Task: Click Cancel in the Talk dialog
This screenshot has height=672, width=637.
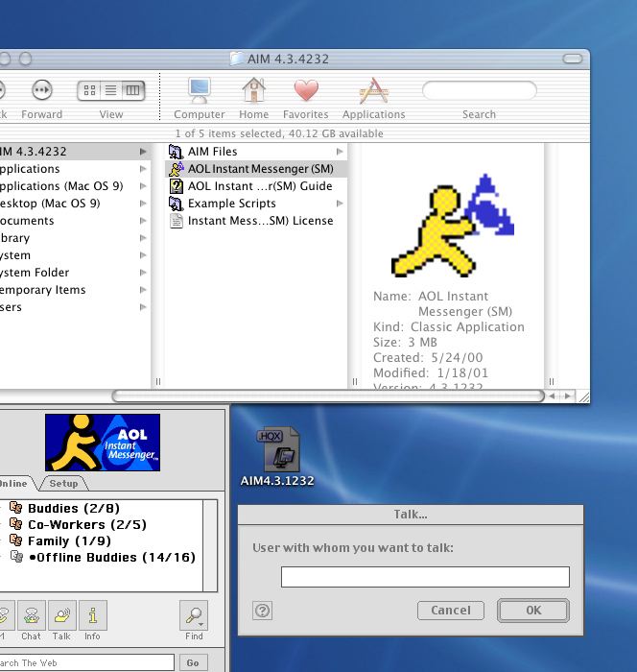Action: pyautogui.click(x=451, y=611)
